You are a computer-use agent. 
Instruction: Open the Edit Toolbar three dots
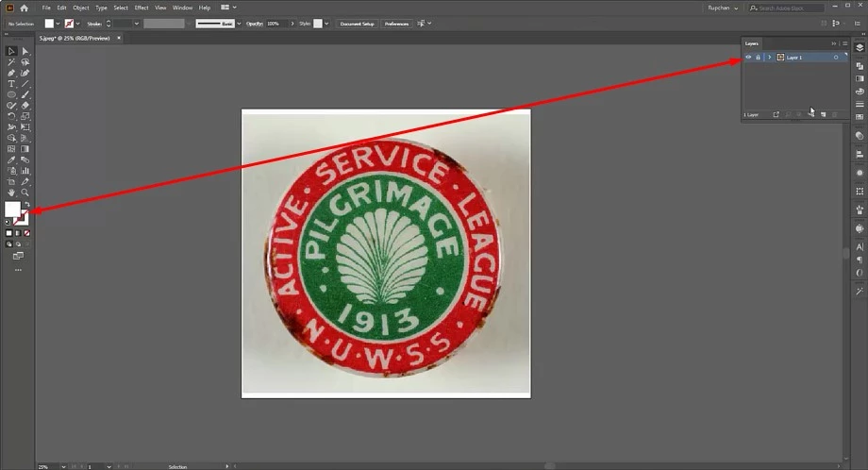18,270
